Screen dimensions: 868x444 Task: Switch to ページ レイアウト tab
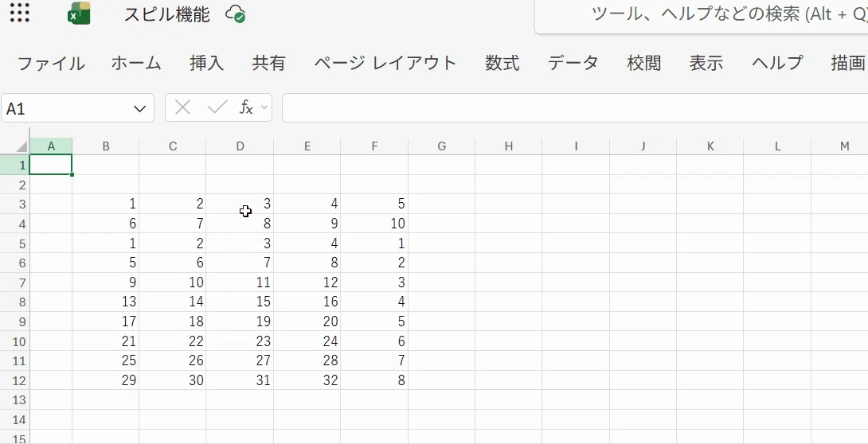tap(385, 63)
